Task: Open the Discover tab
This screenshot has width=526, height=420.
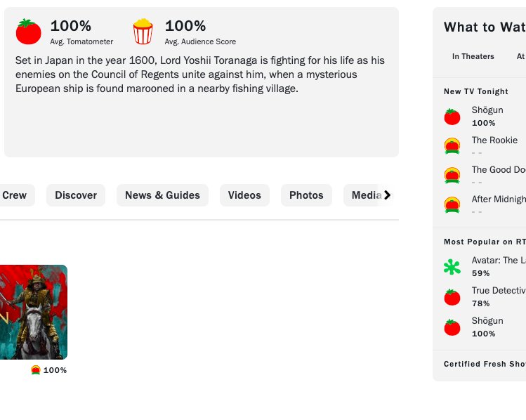Action: coord(76,195)
